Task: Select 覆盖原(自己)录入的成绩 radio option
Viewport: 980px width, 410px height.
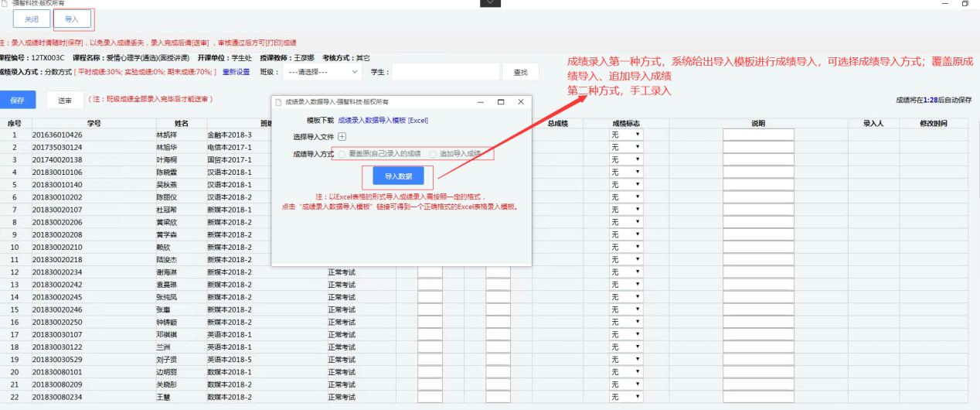Action: 342,153
